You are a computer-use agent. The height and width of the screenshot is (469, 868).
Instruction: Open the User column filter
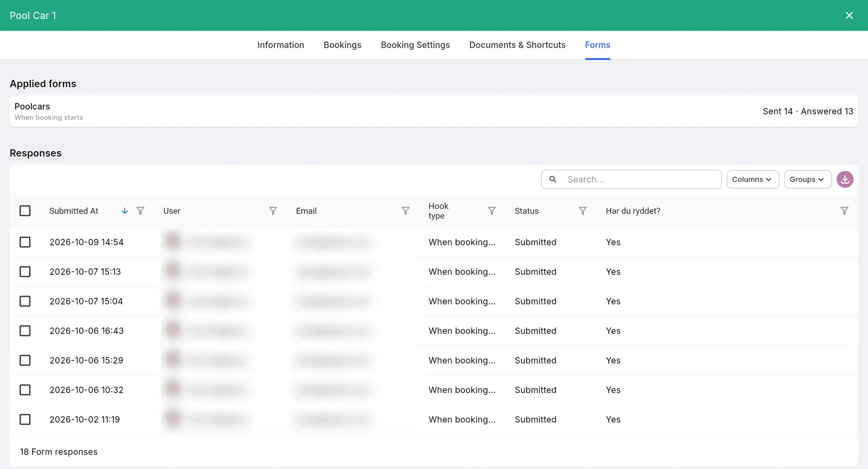click(x=273, y=211)
